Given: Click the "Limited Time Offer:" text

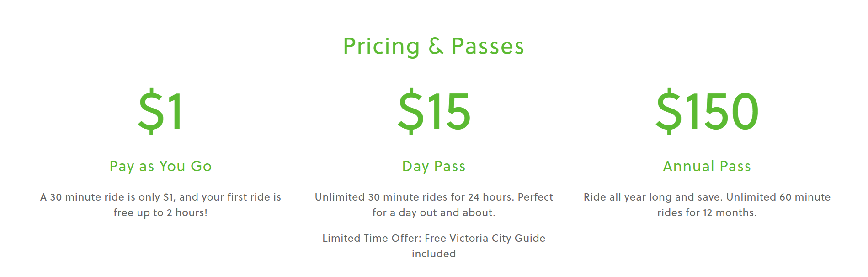Looking at the screenshot, I should pos(372,238).
